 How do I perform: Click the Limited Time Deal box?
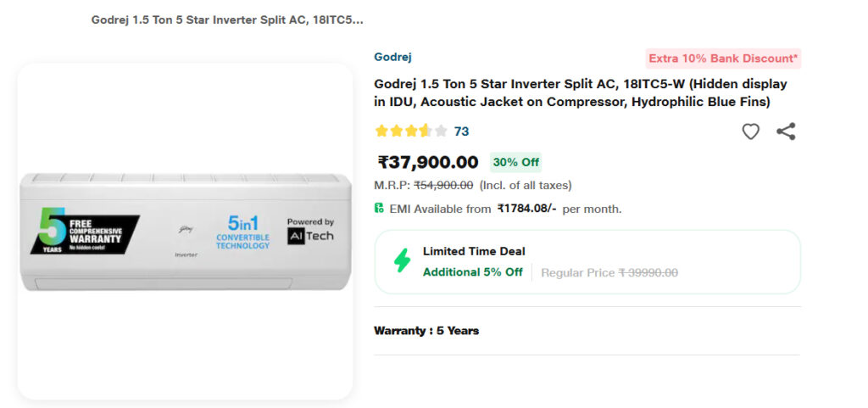click(x=587, y=261)
